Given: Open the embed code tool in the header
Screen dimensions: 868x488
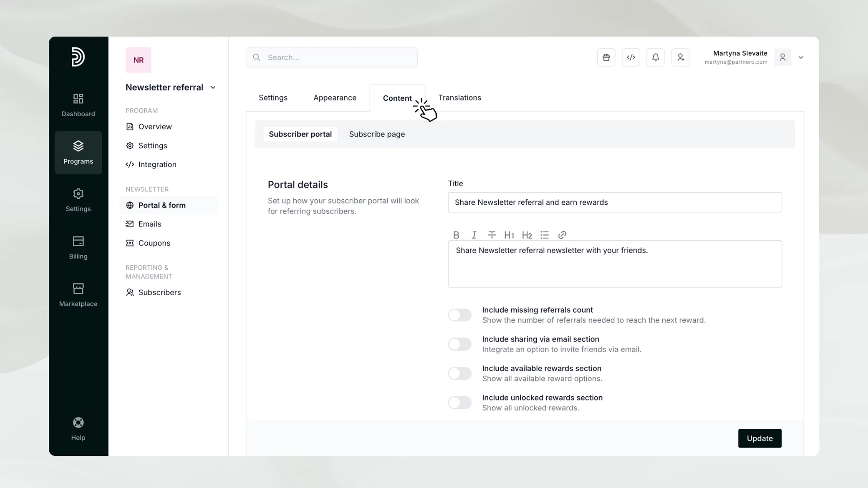Looking at the screenshot, I should 631,57.
